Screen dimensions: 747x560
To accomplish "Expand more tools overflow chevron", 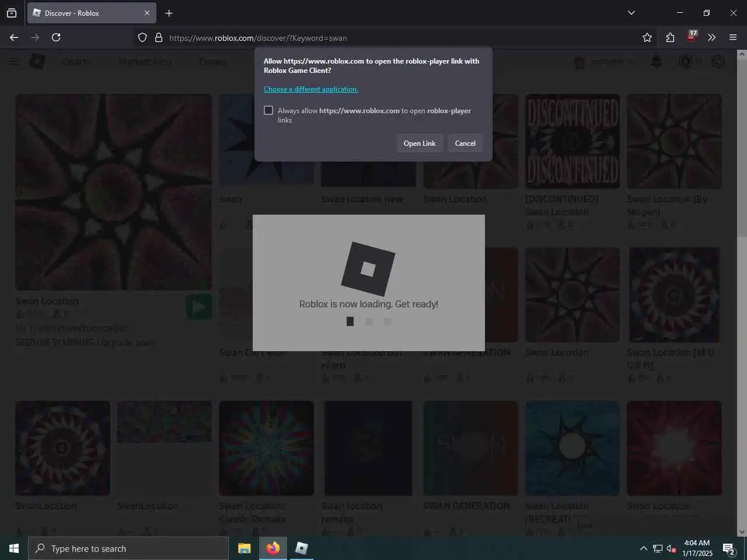I will (711, 37).
